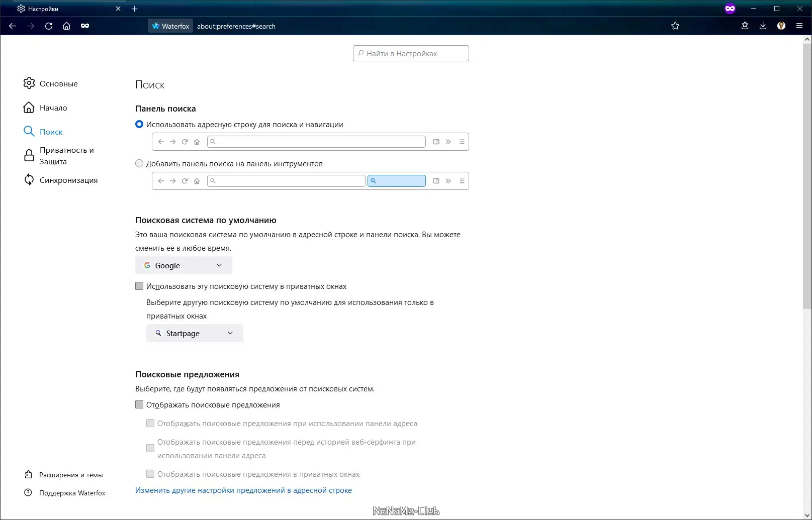
Task: Go back using the back arrow
Action: pos(13,26)
